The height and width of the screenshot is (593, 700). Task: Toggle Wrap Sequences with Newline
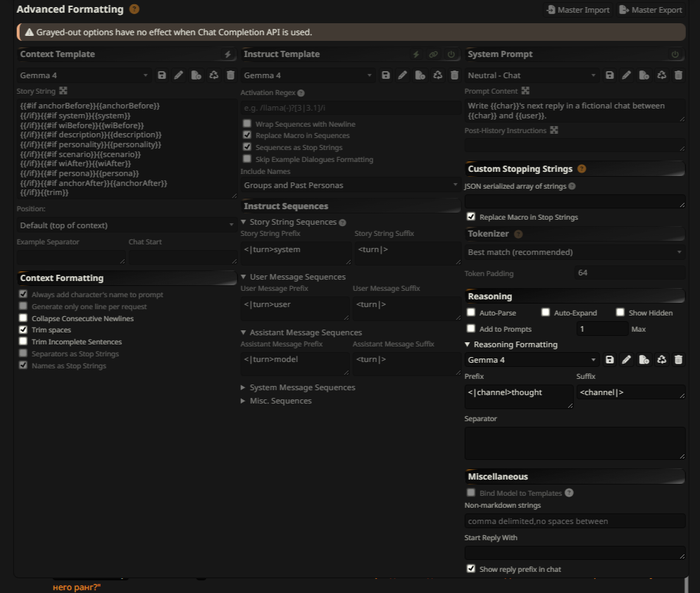[247, 123]
